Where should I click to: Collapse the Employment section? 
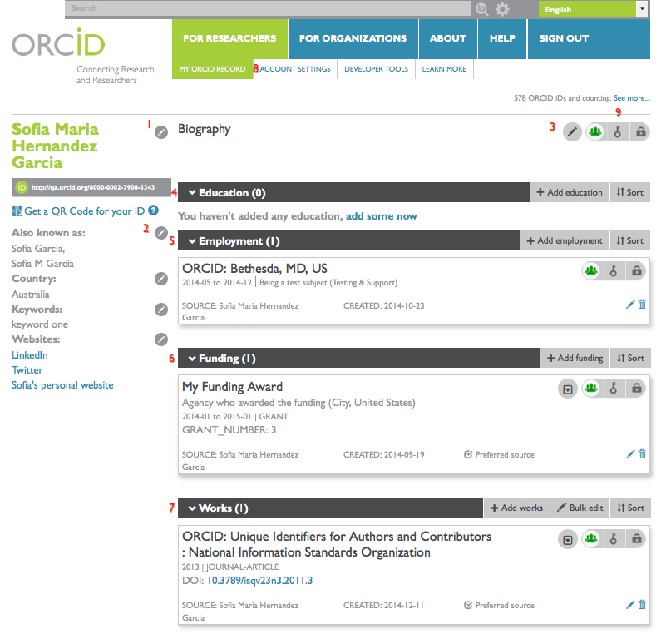pos(192,241)
